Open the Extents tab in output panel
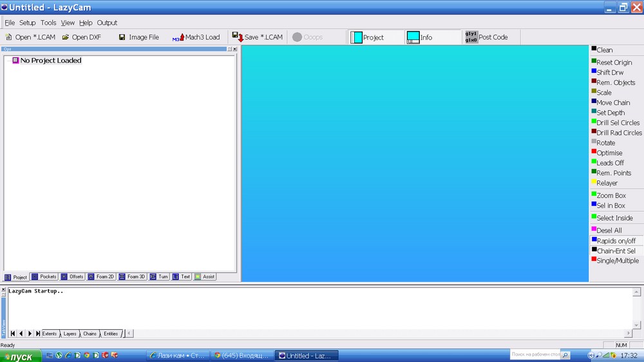644x362 pixels. click(x=50, y=334)
